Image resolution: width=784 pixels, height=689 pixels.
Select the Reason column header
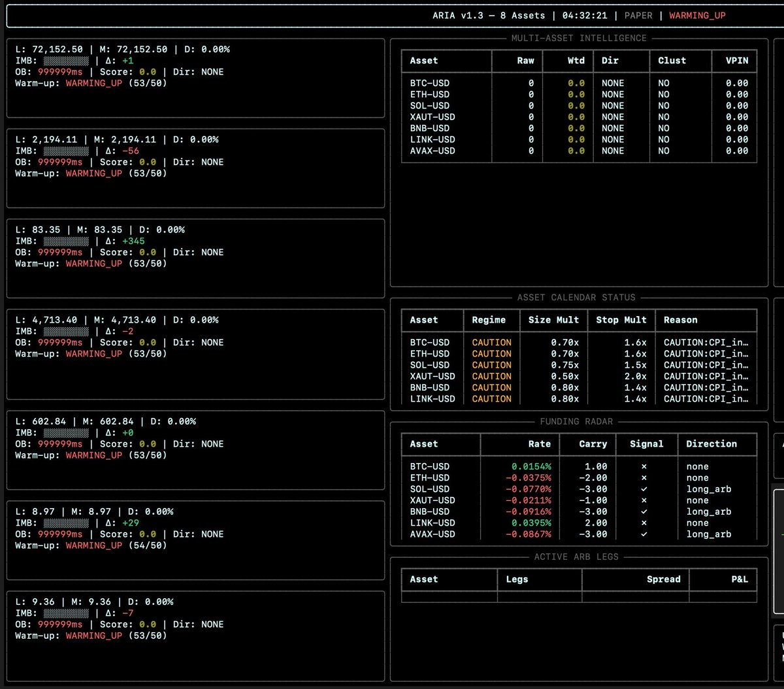681,320
